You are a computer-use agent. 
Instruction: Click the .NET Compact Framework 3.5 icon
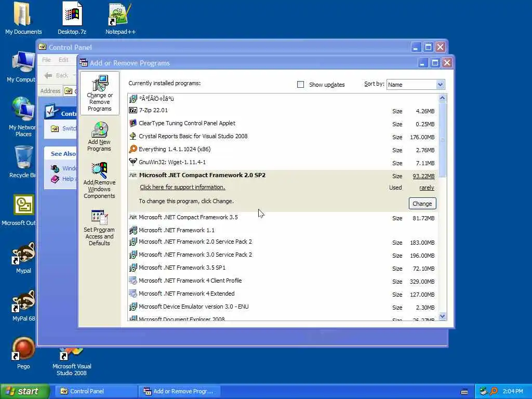tap(133, 217)
